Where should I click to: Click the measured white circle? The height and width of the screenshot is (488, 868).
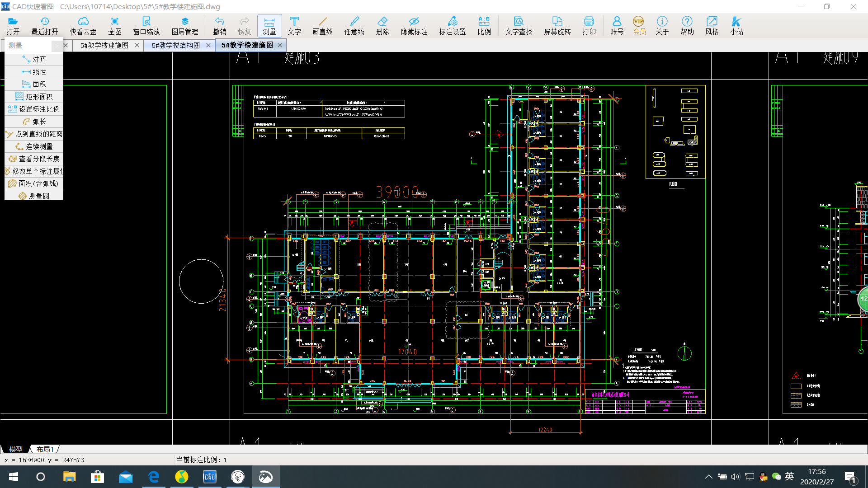tap(201, 281)
